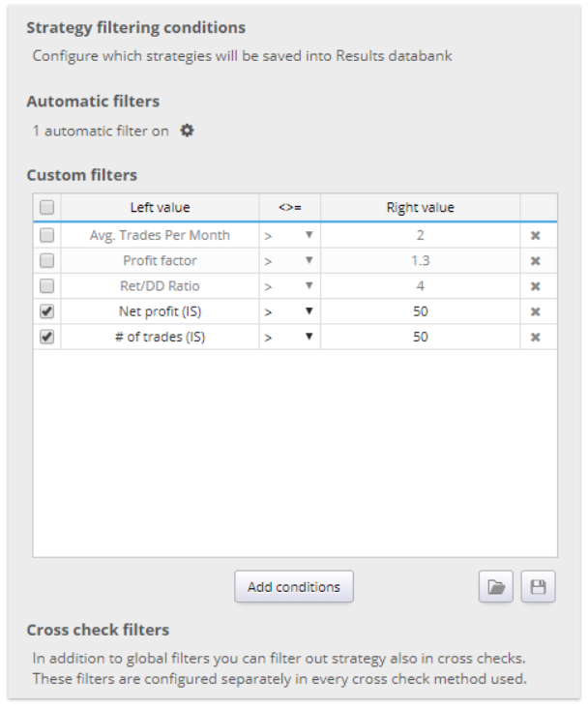588x708 pixels.
Task: Enable the Avg. Trades Per Month filter
Action: point(47,235)
